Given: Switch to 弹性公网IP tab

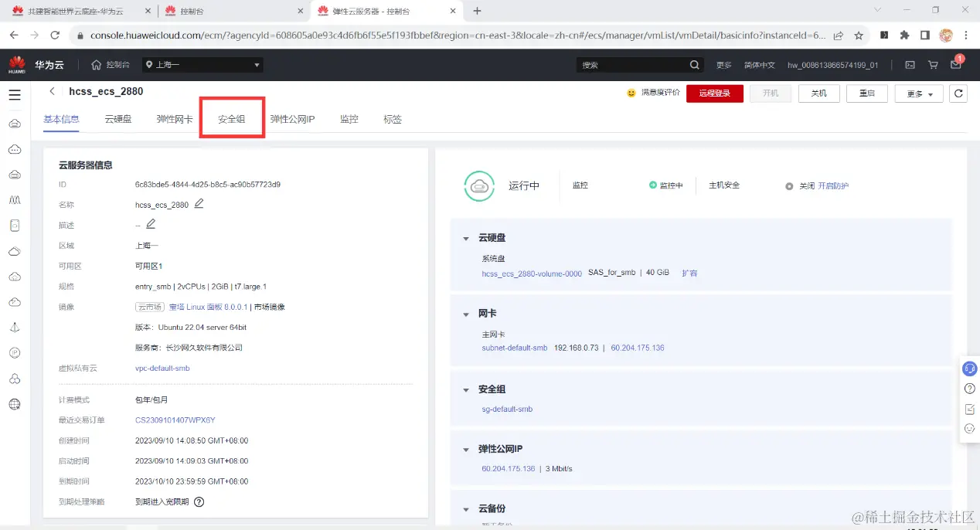Looking at the screenshot, I should coord(292,119).
